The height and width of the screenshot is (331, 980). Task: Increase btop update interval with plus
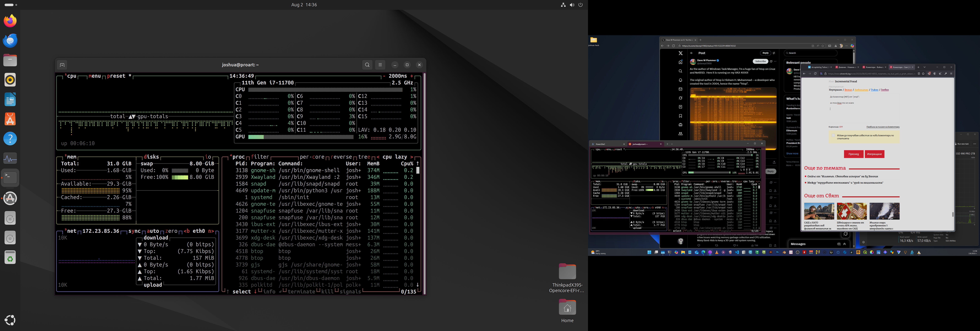(x=412, y=76)
